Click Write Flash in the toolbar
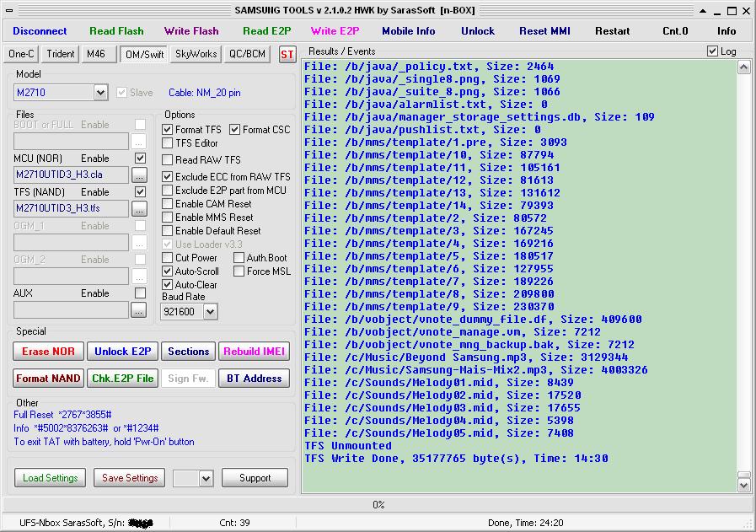 click(191, 31)
